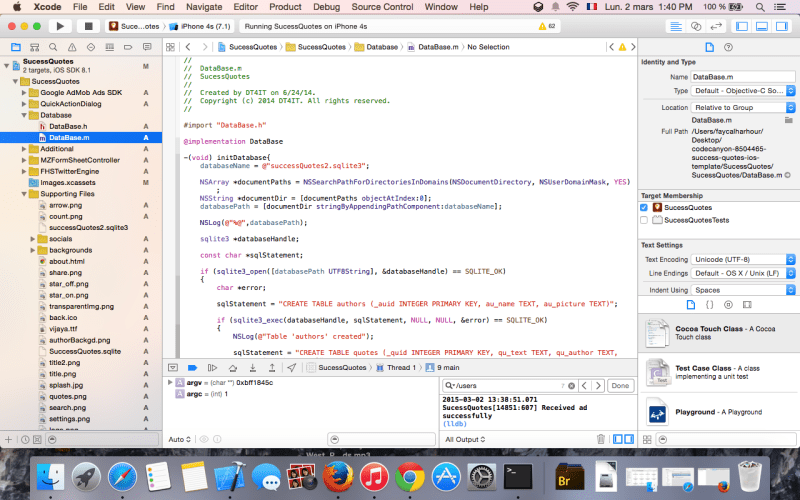Screen dimensions: 800x500
Task: Switch to the Standard editor
Action: click(676, 26)
